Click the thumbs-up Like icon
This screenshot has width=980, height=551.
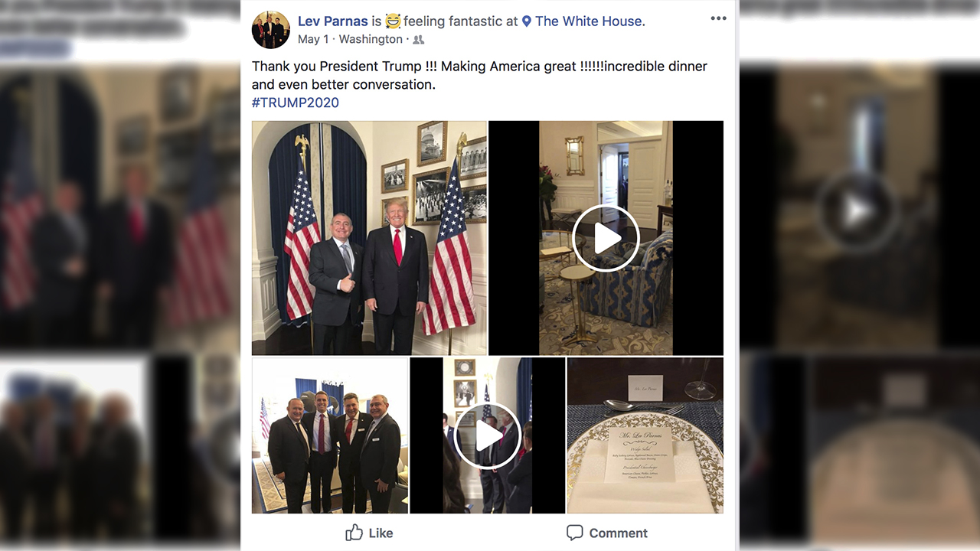(x=354, y=533)
